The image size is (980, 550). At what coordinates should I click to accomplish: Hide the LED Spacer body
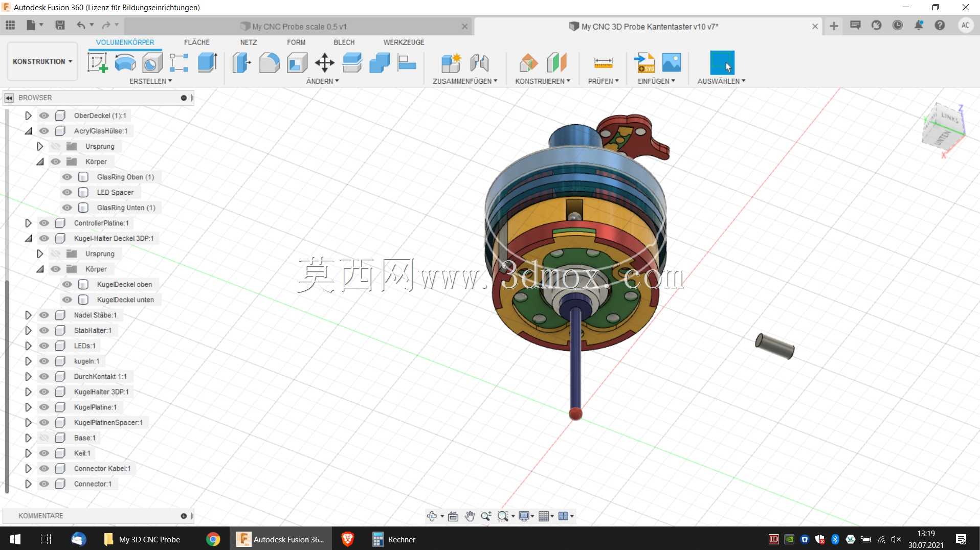(67, 192)
